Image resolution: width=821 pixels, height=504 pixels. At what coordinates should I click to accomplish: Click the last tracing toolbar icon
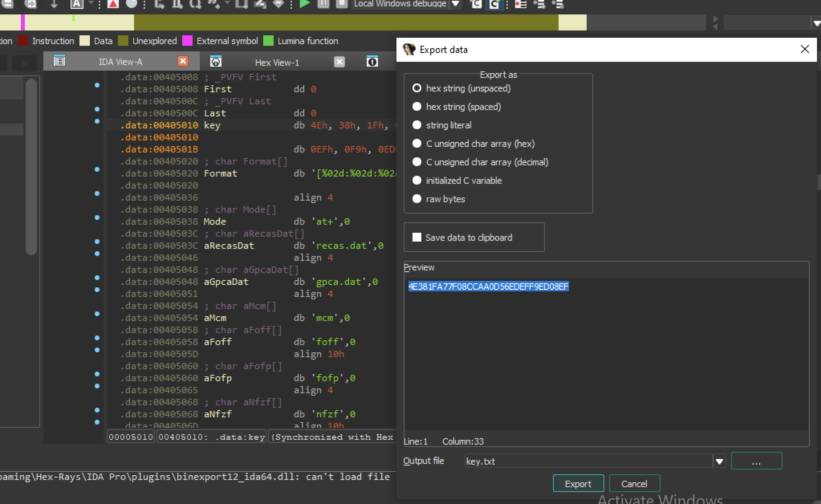click(x=558, y=4)
